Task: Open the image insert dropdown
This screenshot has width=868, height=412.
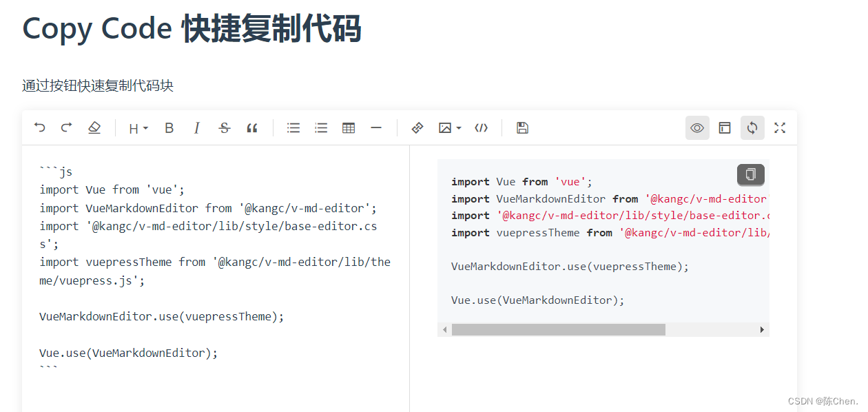Action: point(448,127)
